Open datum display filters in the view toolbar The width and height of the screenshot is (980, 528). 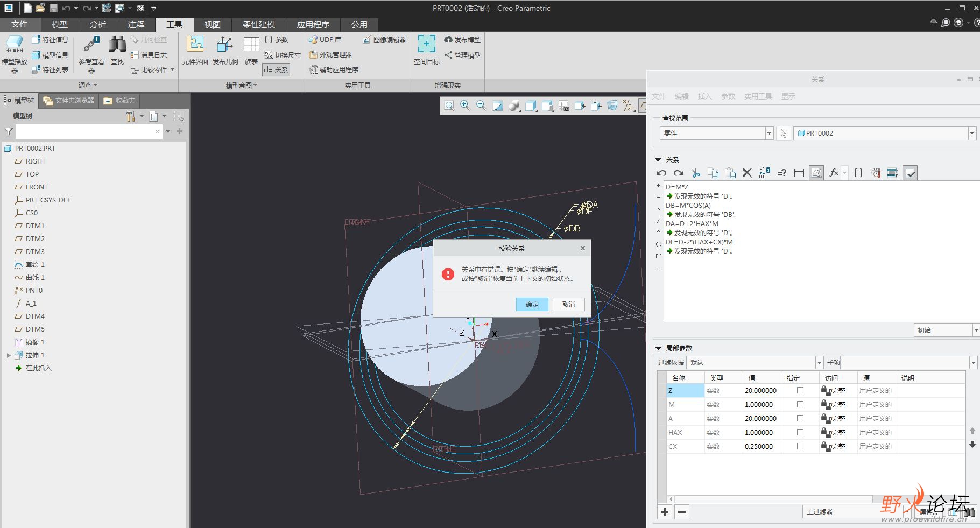tap(629, 106)
